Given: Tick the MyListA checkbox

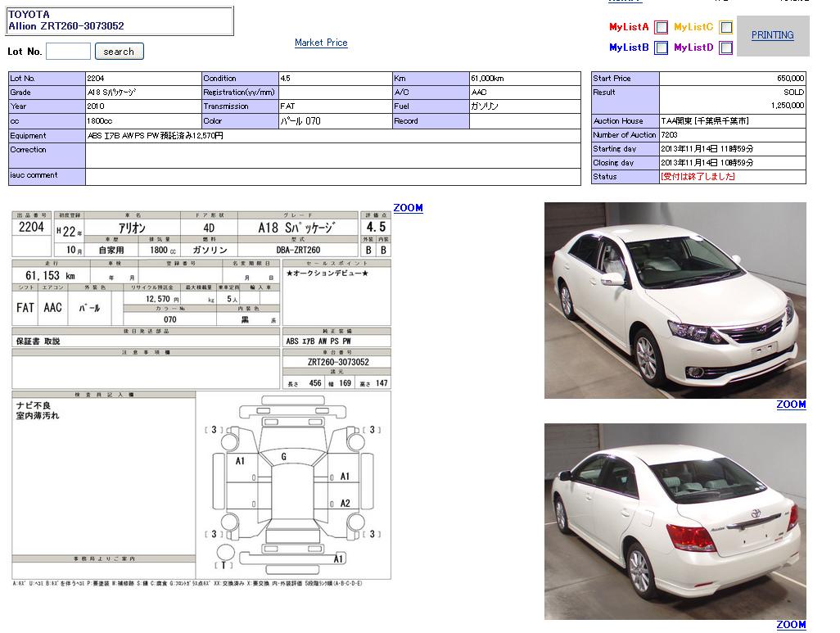Looking at the screenshot, I should click(661, 27).
